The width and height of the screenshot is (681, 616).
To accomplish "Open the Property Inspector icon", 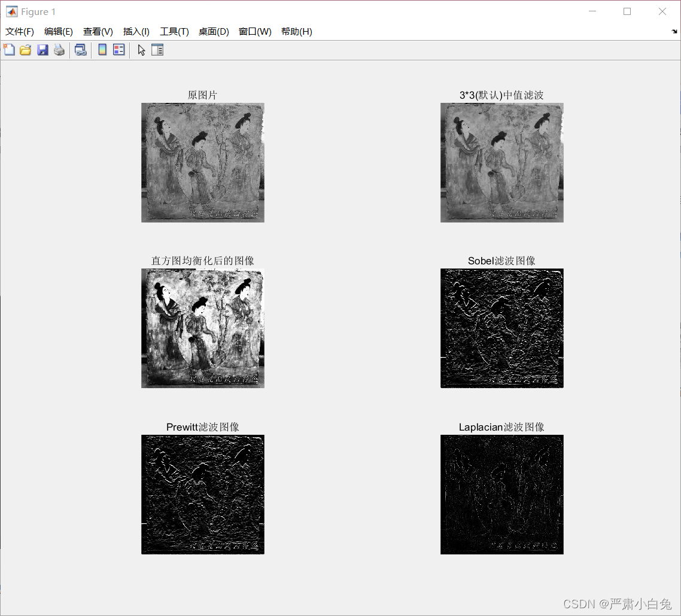I will coord(157,50).
